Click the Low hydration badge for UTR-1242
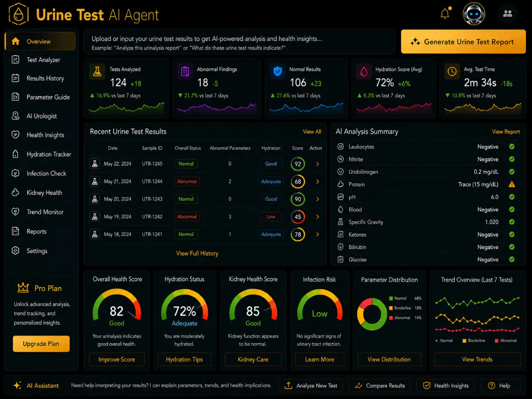The height and width of the screenshot is (399, 532). click(x=271, y=217)
